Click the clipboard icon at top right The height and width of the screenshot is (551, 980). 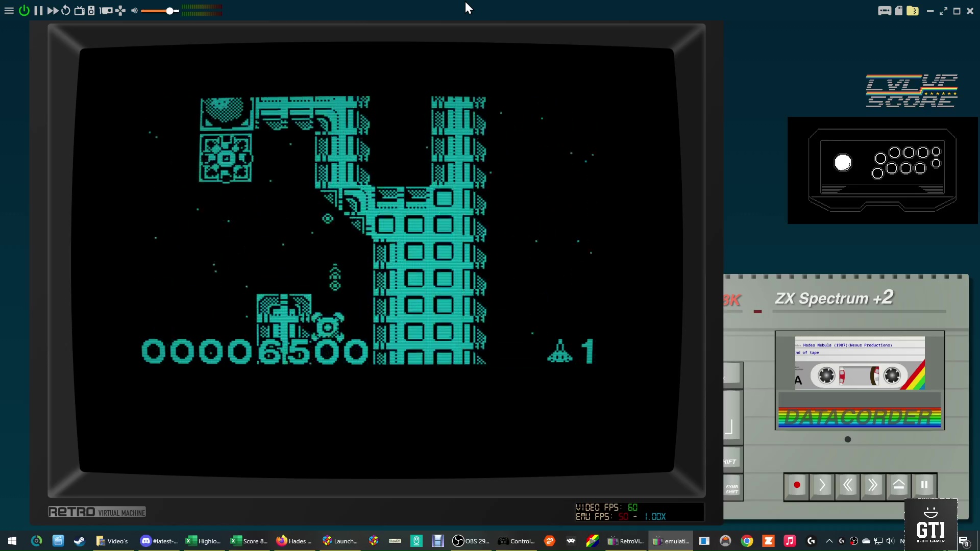(899, 11)
